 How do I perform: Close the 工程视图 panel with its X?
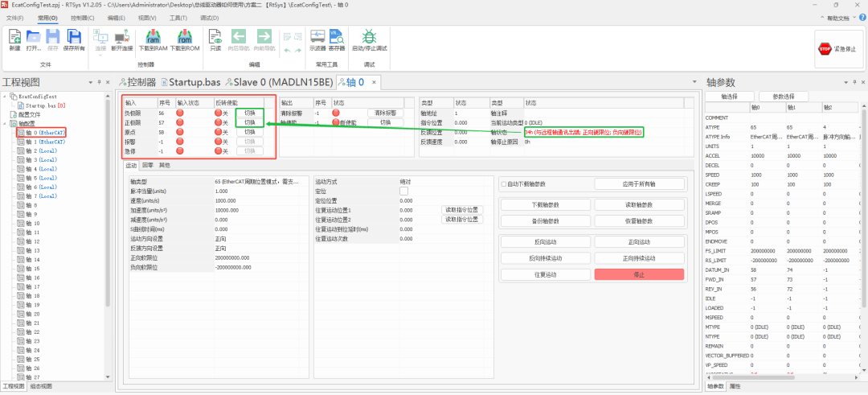coord(108,82)
